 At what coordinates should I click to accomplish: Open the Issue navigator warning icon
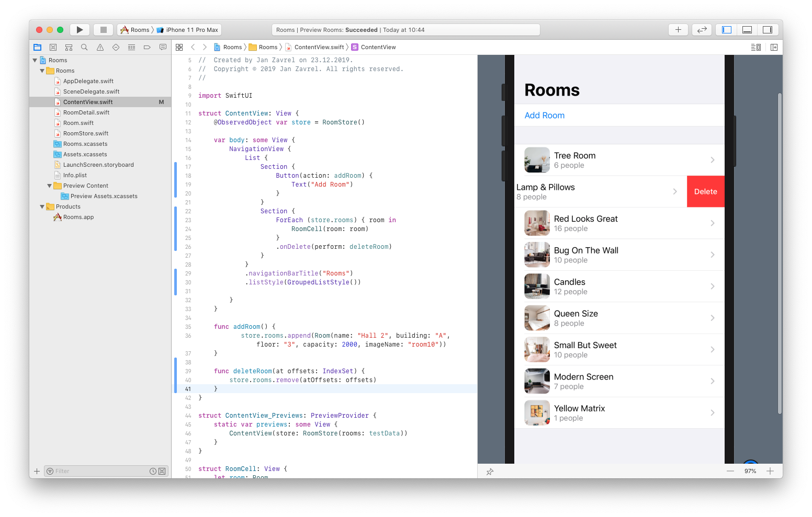click(100, 47)
